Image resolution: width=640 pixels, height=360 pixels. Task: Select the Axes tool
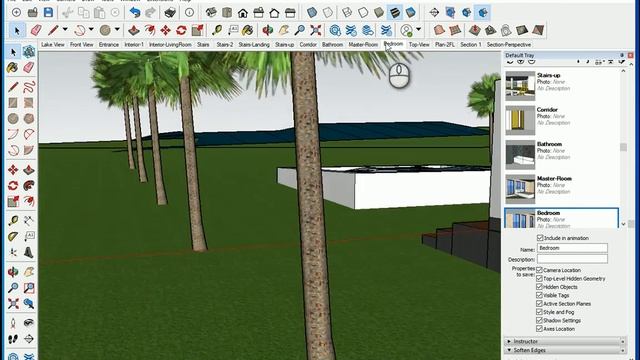pos(13,253)
